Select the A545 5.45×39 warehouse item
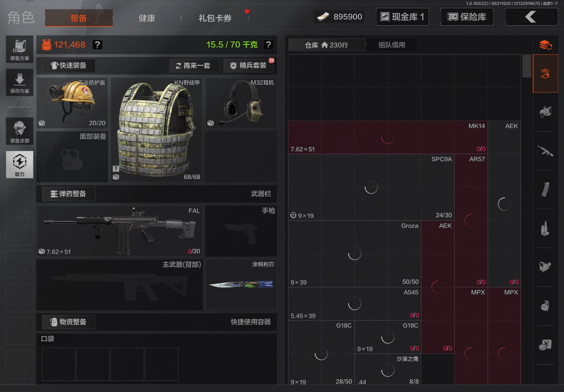 355,304
